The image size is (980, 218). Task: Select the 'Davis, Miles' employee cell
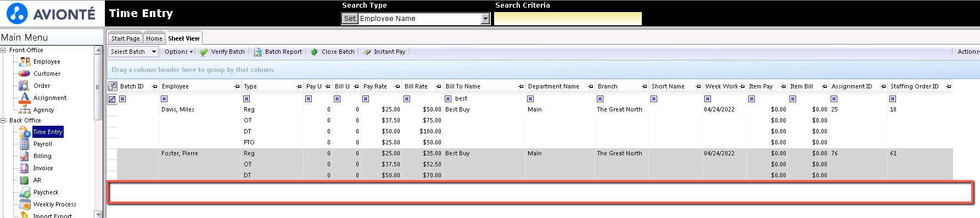(x=200, y=109)
